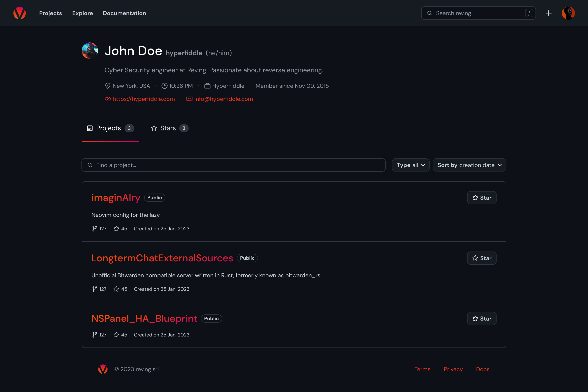Star the LongtermChatExternalSources project
The height and width of the screenshot is (392, 588).
481,258
